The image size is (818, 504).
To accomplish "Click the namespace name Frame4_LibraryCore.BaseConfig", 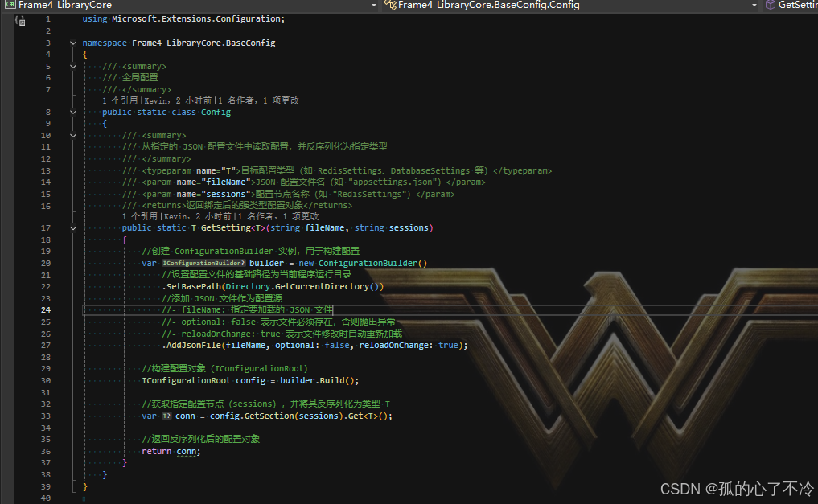I will [203, 43].
